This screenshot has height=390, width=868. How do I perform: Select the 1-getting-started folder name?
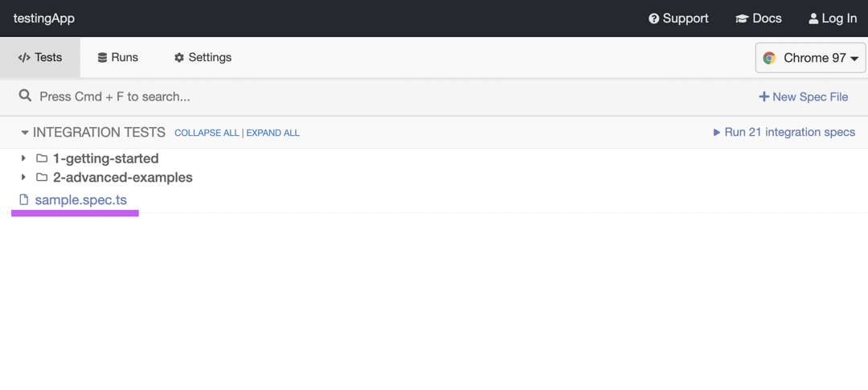point(106,158)
